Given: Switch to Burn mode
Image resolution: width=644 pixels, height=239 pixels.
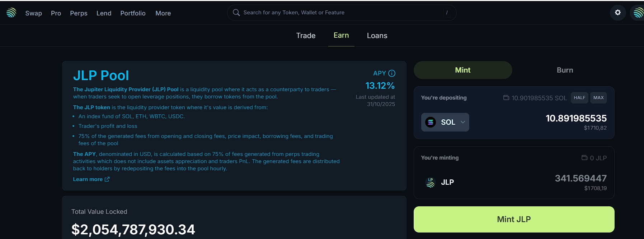Looking at the screenshot, I should click(x=565, y=70).
